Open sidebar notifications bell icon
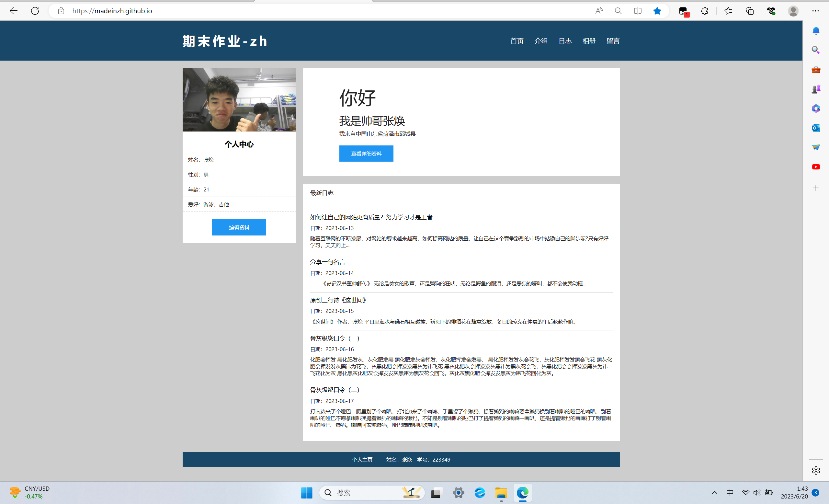Screen dimensions: 829x504 (815, 31)
